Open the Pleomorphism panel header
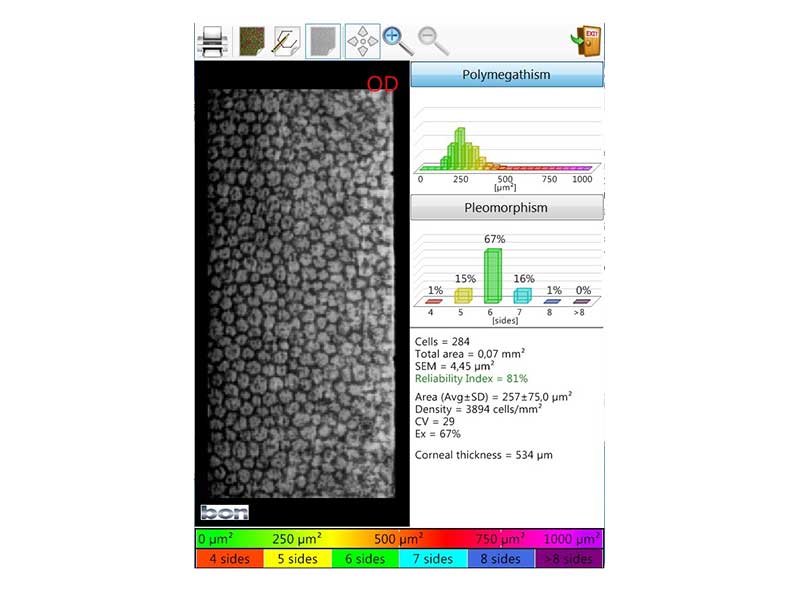The image size is (800, 600). pyautogui.click(x=506, y=208)
